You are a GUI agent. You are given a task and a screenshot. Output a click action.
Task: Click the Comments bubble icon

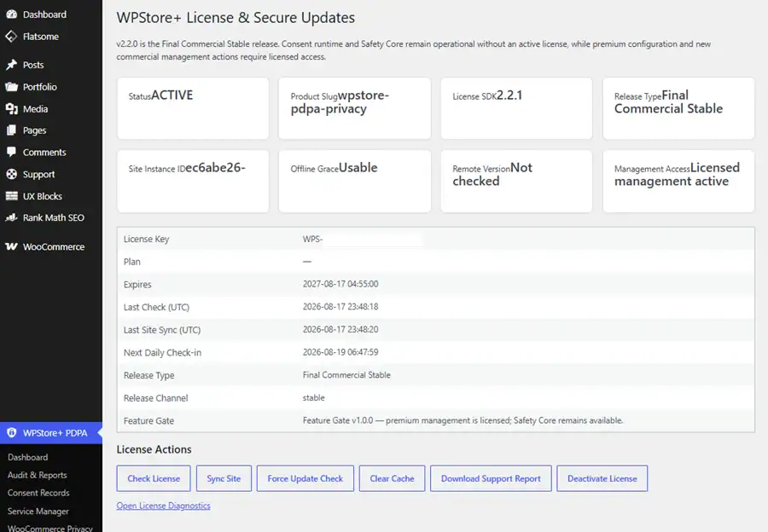point(11,153)
